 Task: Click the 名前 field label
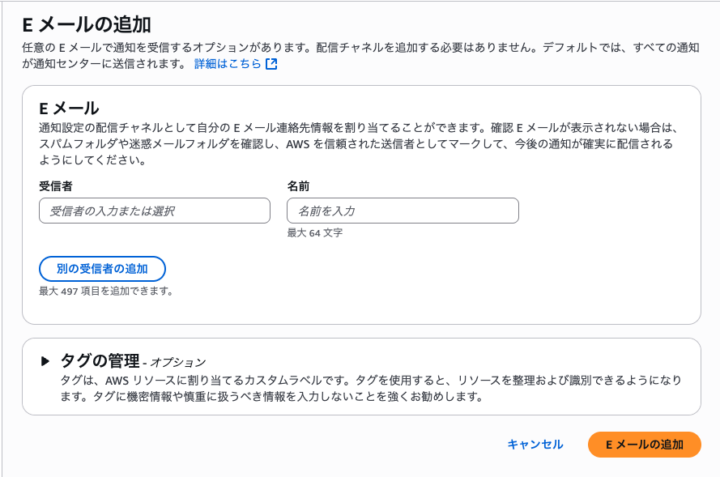click(x=298, y=186)
